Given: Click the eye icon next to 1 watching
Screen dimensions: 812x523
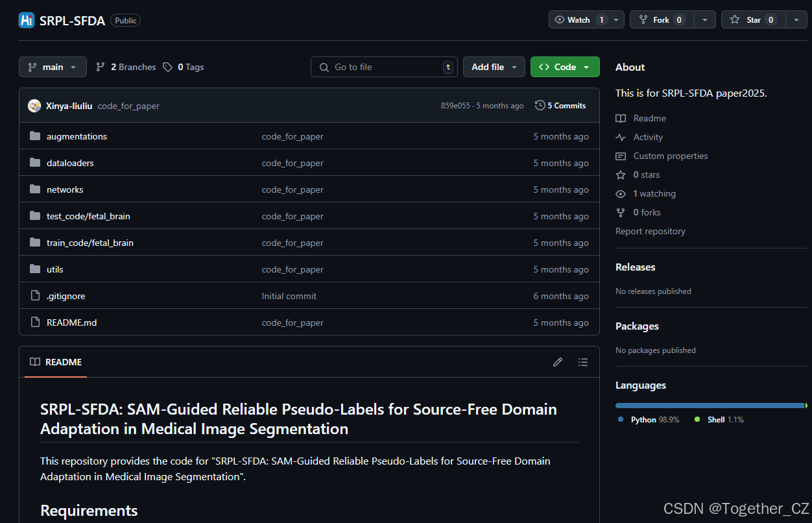Looking at the screenshot, I should coord(621,193).
